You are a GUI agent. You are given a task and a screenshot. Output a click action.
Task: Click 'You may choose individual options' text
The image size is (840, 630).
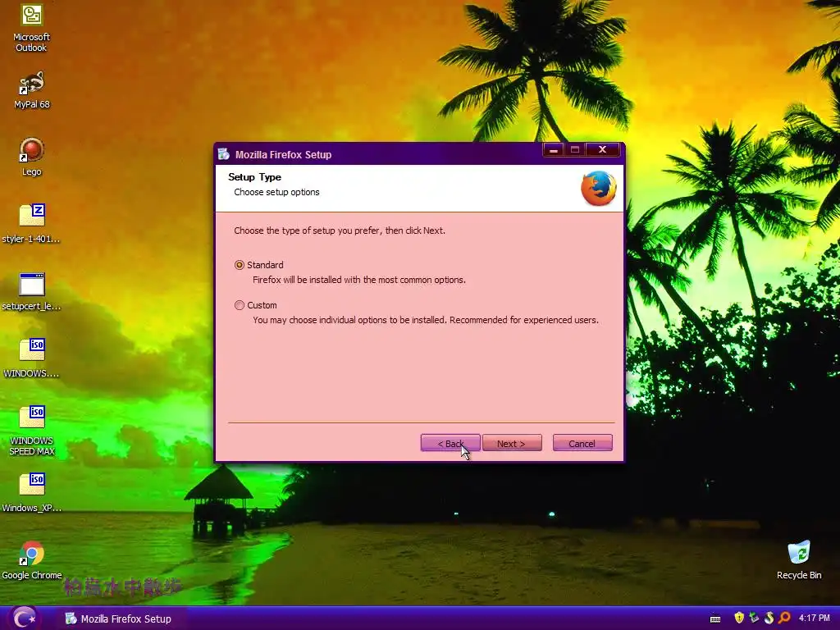(426, 320)
